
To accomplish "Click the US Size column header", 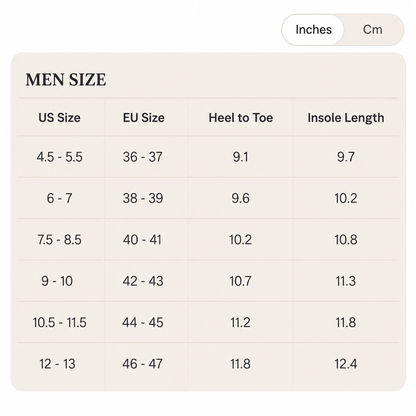I will tap(59, 118).
